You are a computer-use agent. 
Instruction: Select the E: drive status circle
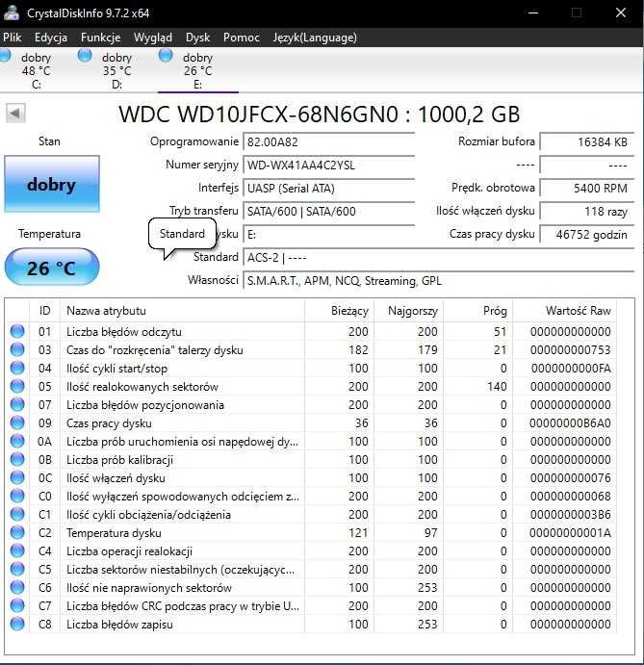point(166,56)
